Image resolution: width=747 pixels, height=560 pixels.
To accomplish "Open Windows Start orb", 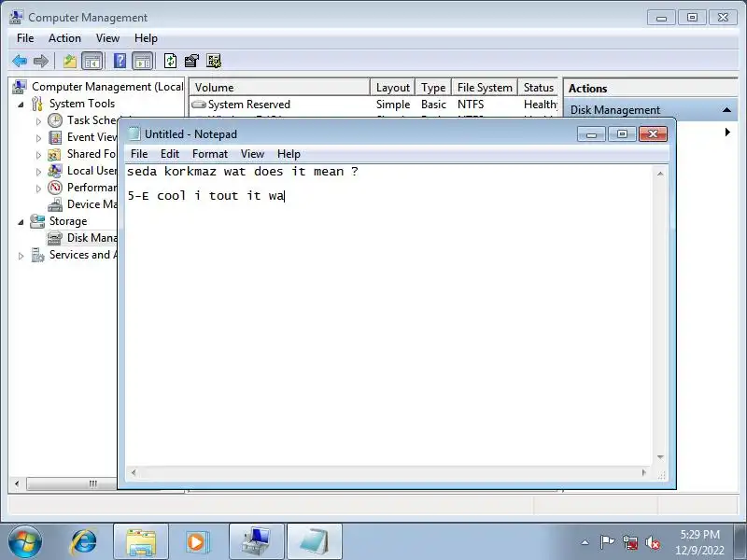I will click(x=24, y=542).
